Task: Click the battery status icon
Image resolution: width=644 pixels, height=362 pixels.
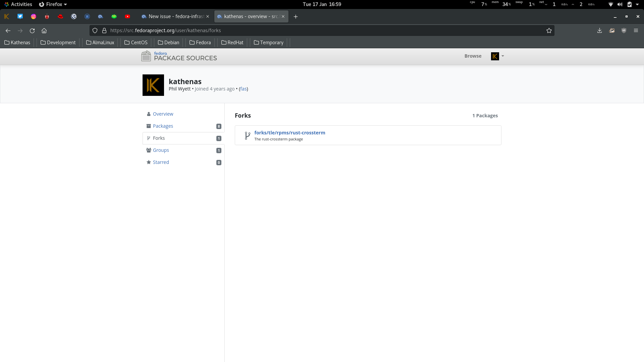Action: tap(630, 4)
